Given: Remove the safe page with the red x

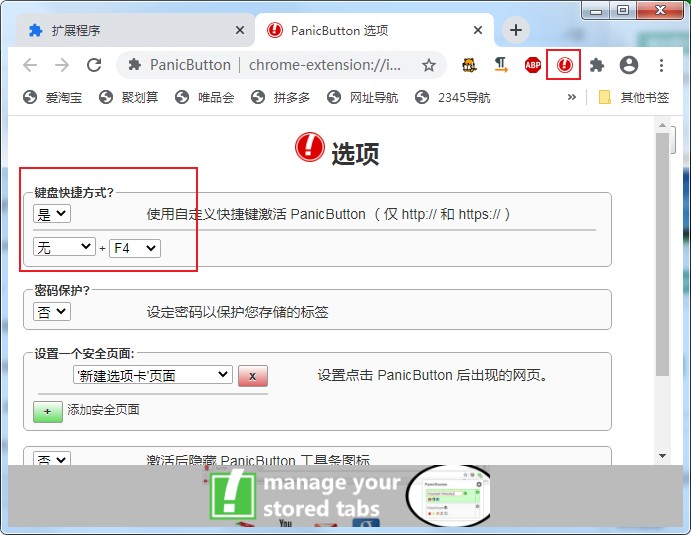Looking at the screenshot, I should [253, 376].
